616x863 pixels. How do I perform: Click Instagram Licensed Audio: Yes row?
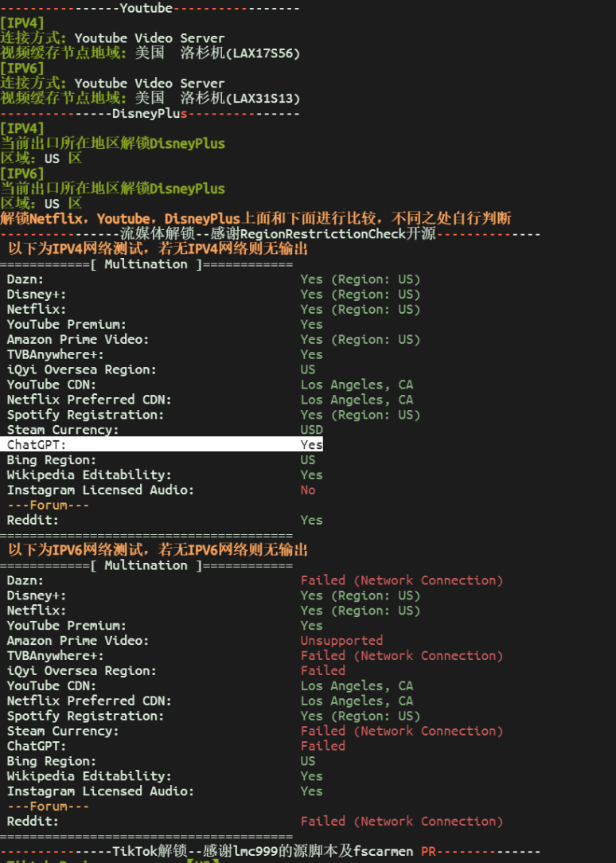pos(165,791)
